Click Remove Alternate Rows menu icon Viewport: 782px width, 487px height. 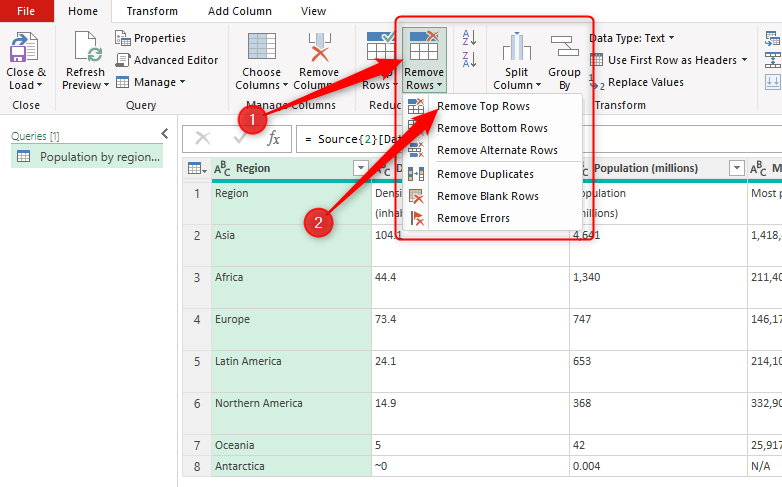pyautogui.click(x=416, y=150)
